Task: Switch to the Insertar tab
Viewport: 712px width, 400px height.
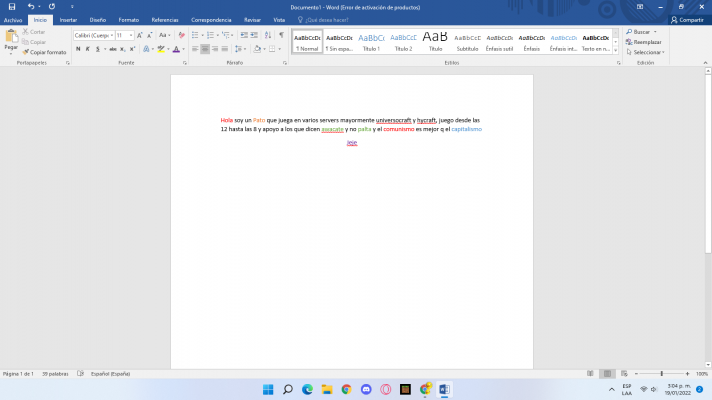Action: tap(68, 19)
